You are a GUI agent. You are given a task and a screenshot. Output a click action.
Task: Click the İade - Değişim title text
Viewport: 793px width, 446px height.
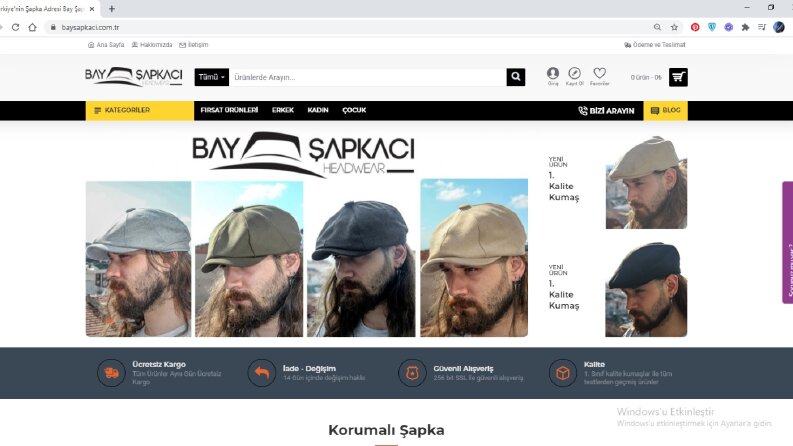tap(309, 368)
